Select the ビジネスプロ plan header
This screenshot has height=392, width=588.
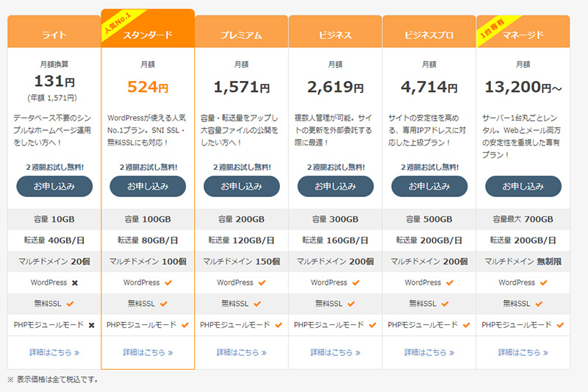point(429,32)
